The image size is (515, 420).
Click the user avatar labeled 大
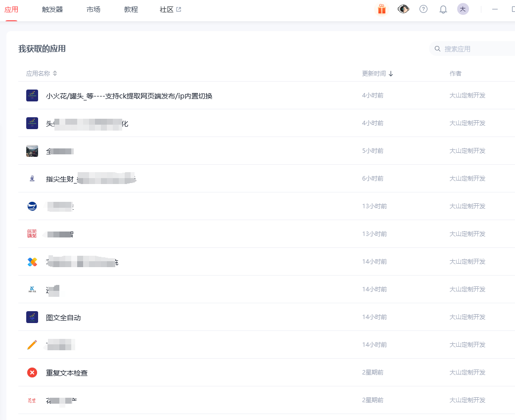[463, 9]
